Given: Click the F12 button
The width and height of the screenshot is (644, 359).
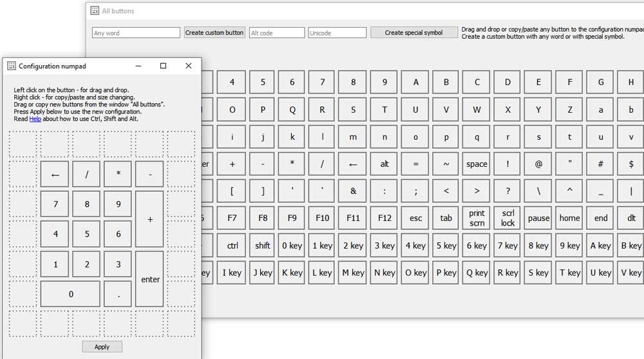Looking at the screenshot, I should click(384, 218).
